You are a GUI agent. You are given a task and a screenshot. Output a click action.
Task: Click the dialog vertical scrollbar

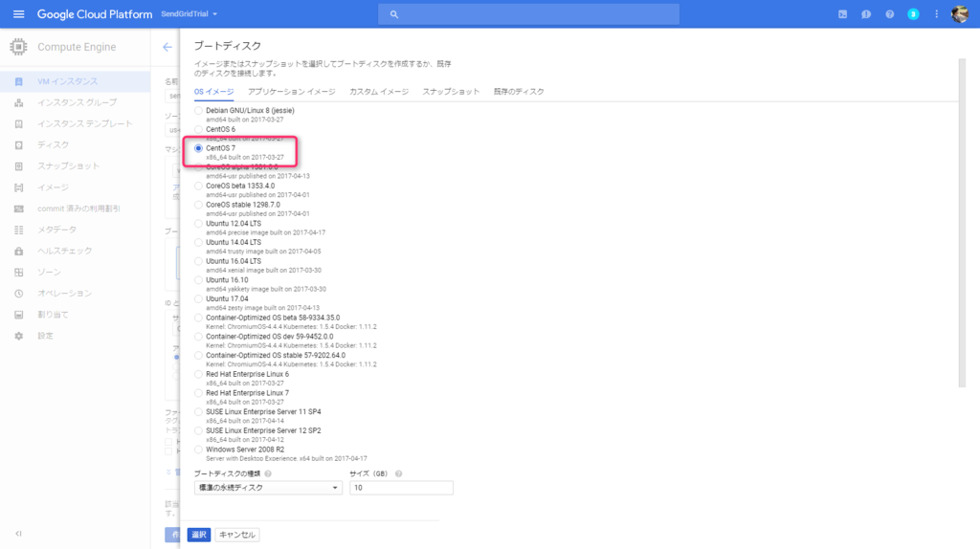[962, 223]
